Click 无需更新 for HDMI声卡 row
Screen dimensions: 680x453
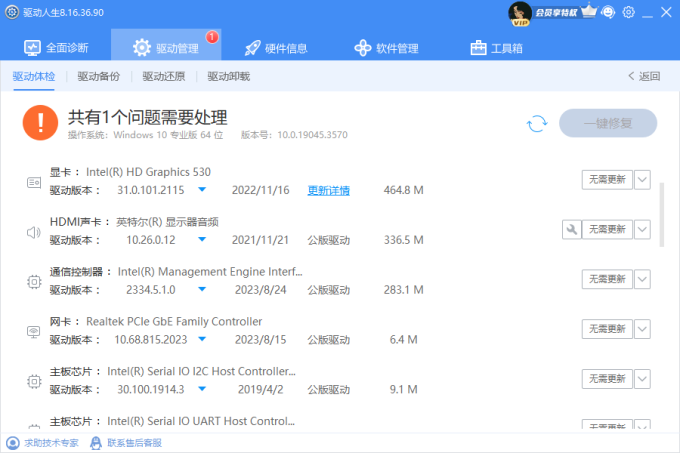[x=607, y=229]
